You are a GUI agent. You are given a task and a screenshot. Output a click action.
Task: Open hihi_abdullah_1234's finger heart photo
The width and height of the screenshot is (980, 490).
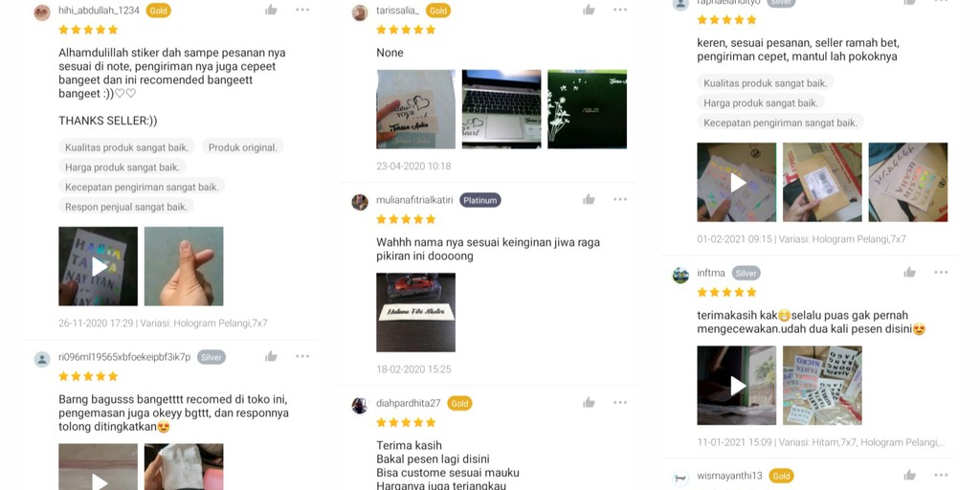(184, 266)
